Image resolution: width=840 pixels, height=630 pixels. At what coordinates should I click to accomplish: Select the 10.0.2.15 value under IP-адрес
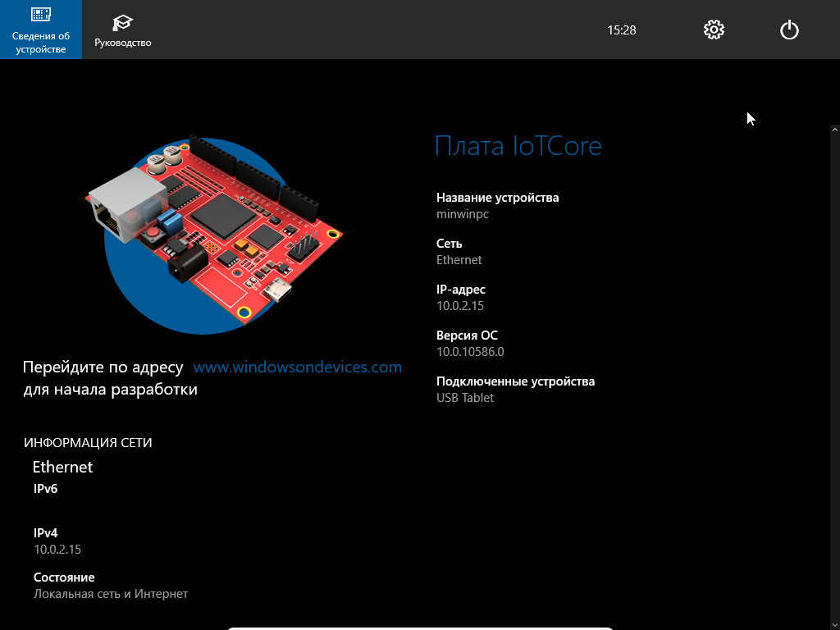click(460, 306)
